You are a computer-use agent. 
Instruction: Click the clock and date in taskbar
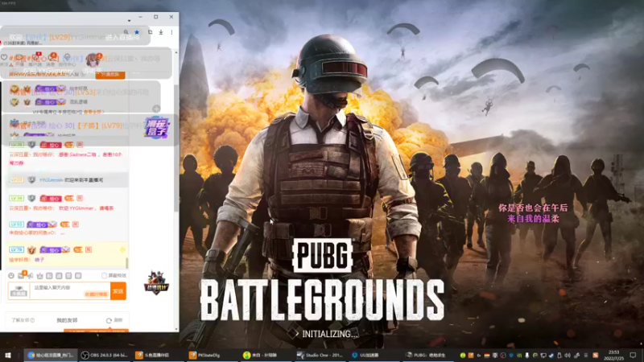point(613,355)
